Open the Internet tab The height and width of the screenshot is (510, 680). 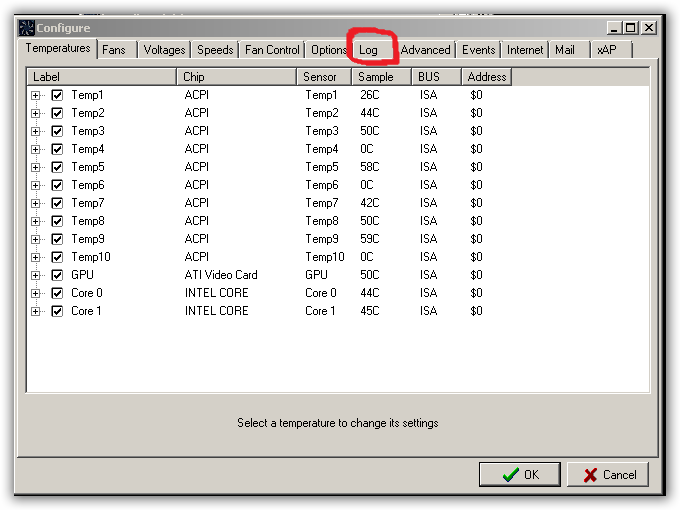click(525, 50)
